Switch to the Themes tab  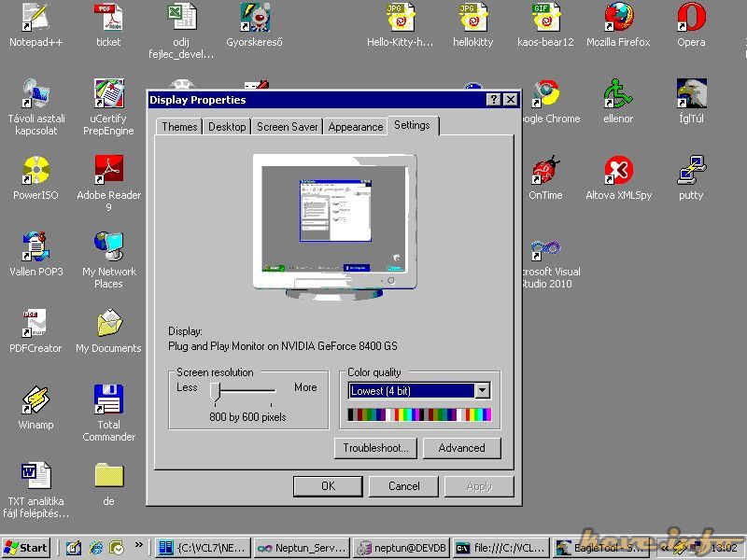point(179,127)
